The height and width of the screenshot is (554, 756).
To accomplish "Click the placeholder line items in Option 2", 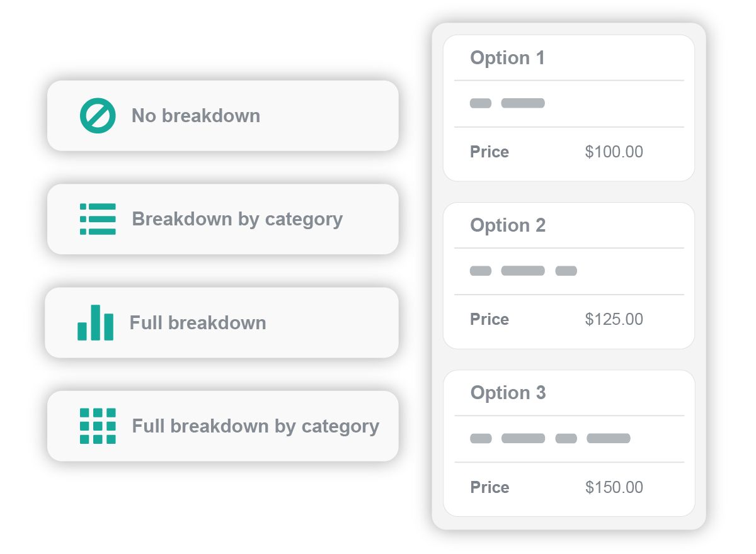I will tap(523, 271).
